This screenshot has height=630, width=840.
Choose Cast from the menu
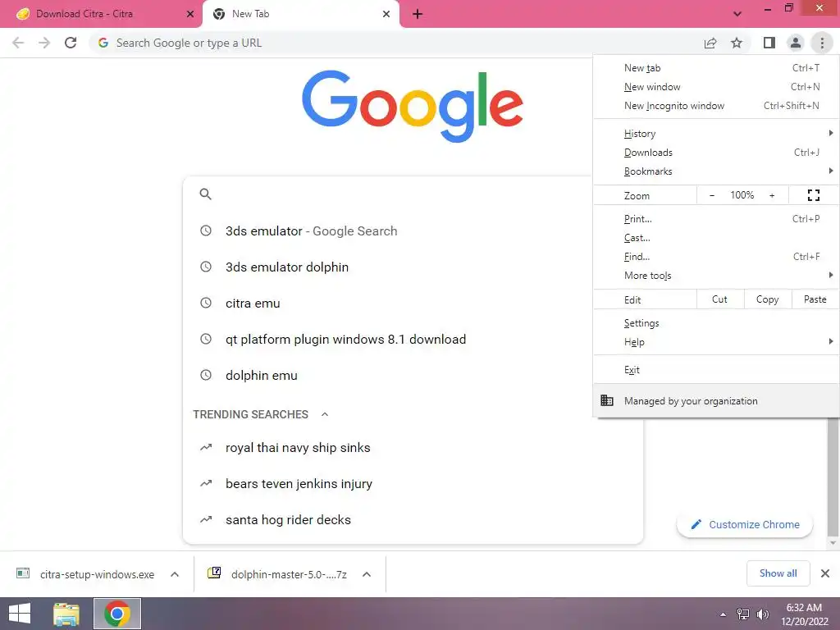point(716,237)
